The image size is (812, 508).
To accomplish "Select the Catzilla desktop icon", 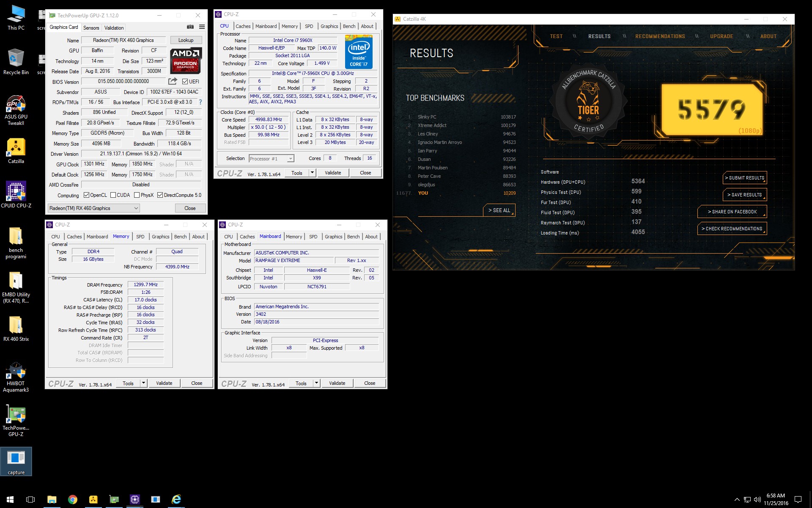I will pos(16,151).
